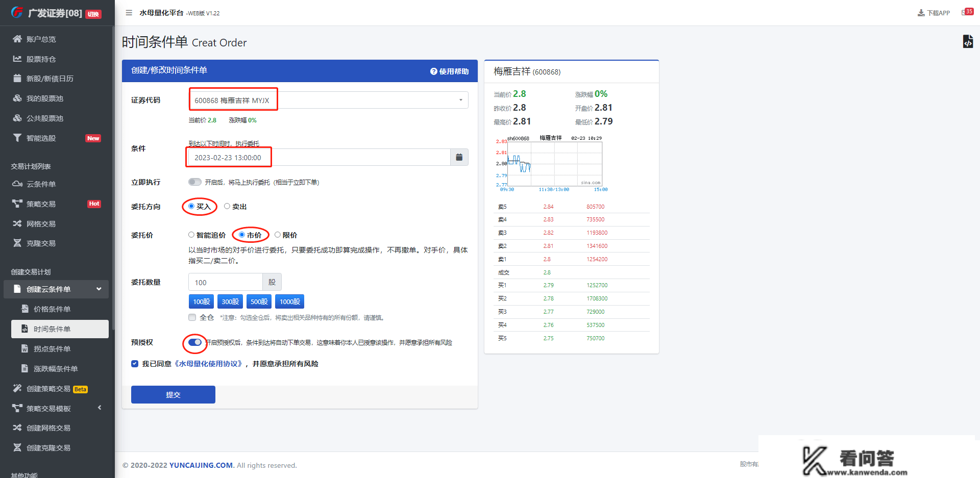Click the 100股 quantity button

201,301
